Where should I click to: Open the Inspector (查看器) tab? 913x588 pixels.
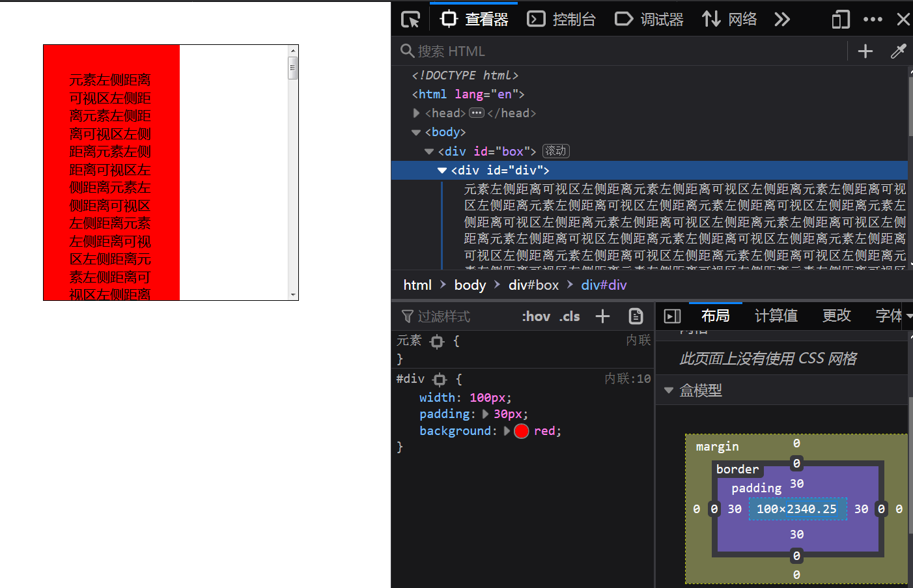[474, 20]
